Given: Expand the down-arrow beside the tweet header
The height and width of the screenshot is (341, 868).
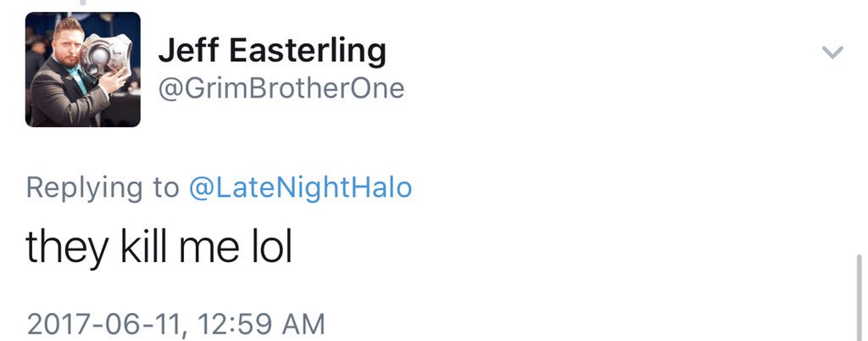Looking at the screenshot, I should pos(832,53).
